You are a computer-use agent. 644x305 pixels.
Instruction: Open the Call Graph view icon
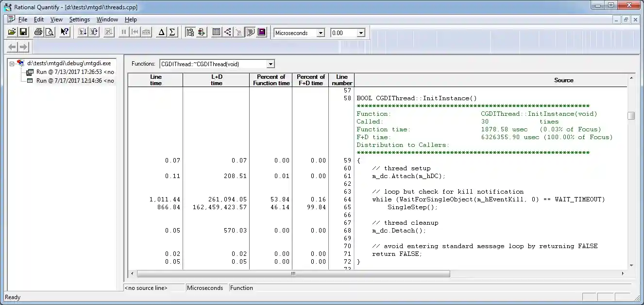click(x=227, y=33)
